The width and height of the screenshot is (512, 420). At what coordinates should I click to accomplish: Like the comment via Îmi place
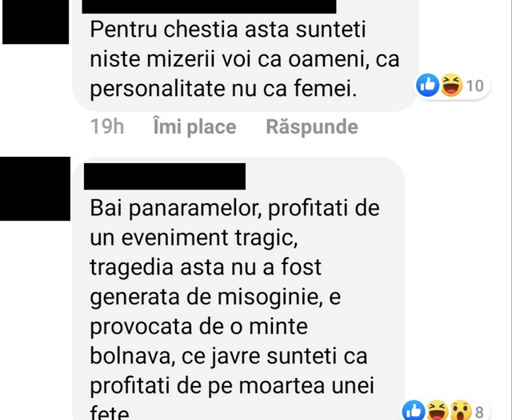[194, 126]
